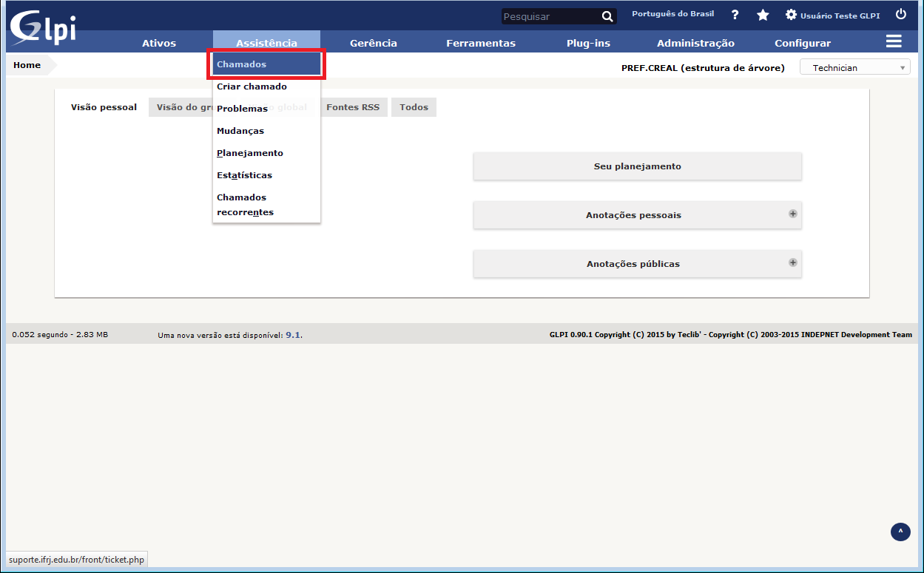Click the Home breadcrumb
The width and height of the screenshot is (924, 573).
[27, 65]
